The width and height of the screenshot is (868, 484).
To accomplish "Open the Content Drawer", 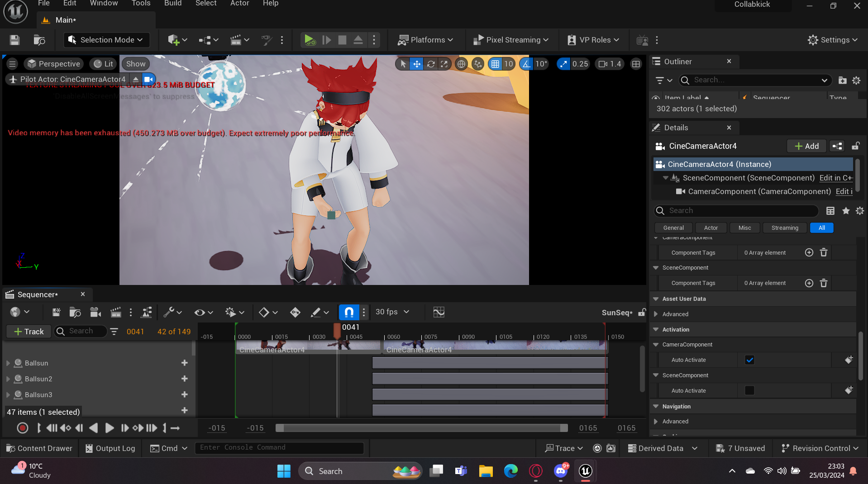I will tap(39, 448).
